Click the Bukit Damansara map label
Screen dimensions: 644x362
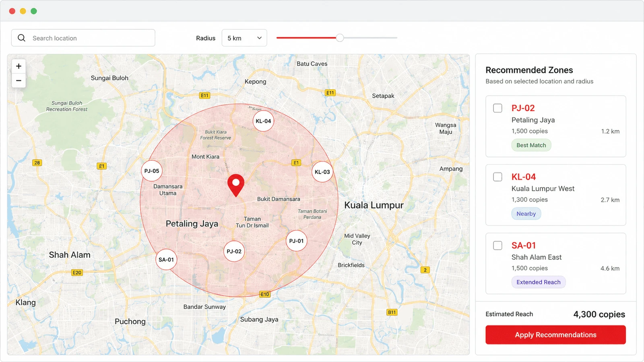(x=279, y=199)
